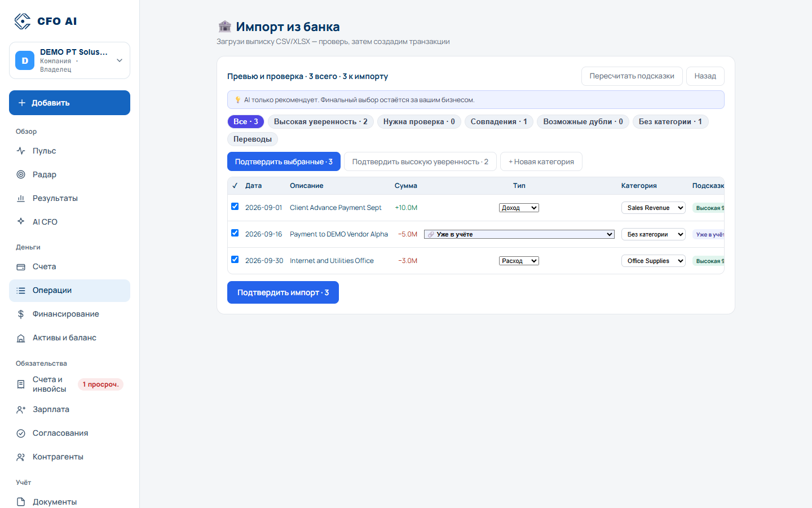Click the Назад button

[x=705, y=76]
